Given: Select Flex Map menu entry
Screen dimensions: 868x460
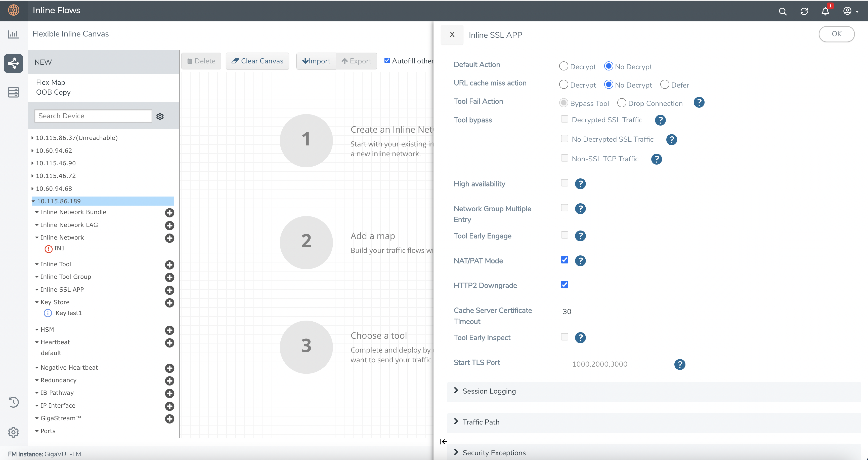Looking at the screenshot, I should (51, 82).
